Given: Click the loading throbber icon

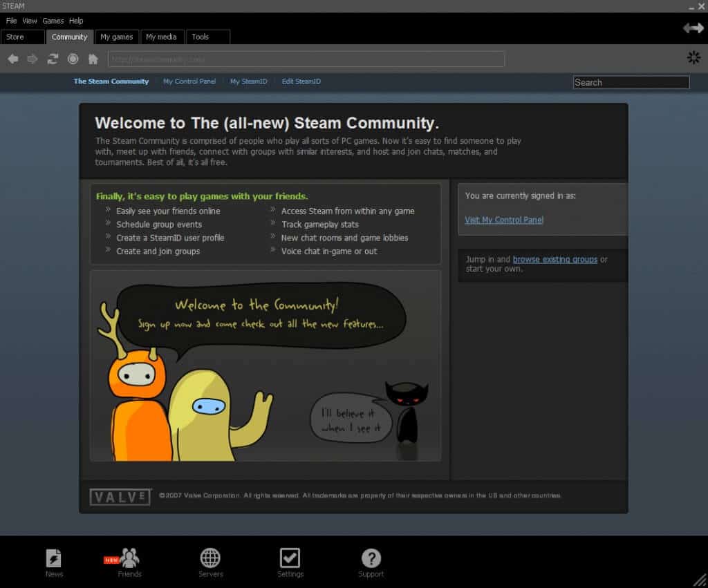Looking at the screenshot, I should click(693, 57).
